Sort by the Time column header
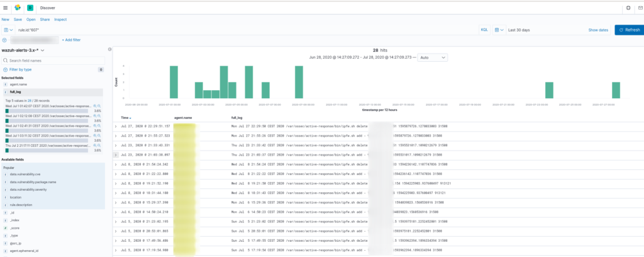 126,118
